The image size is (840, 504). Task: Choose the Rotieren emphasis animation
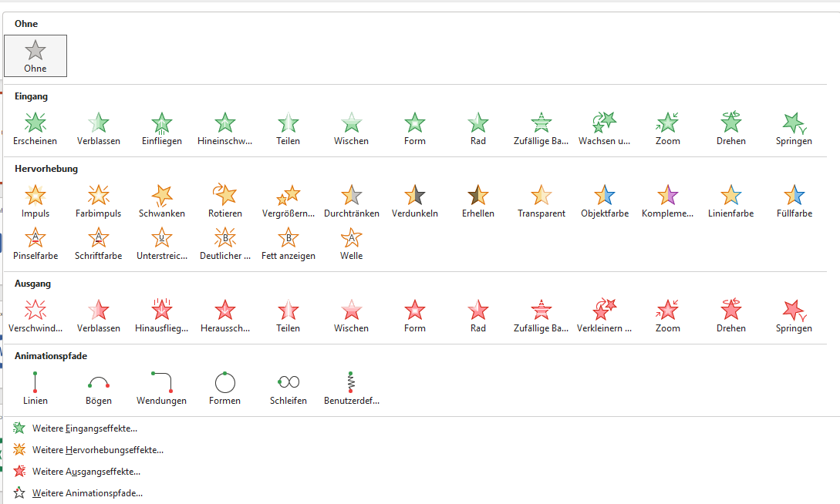(x=225, y=200)
